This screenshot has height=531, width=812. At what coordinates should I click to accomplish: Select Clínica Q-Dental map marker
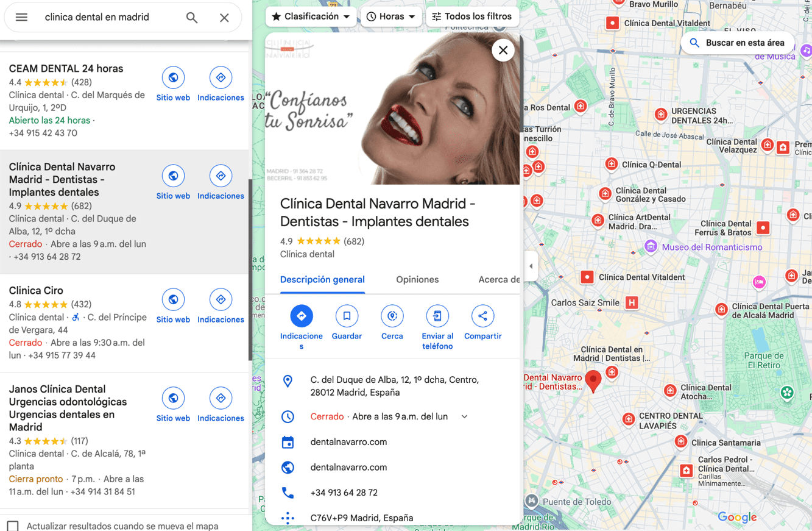[x=611, y=164]
